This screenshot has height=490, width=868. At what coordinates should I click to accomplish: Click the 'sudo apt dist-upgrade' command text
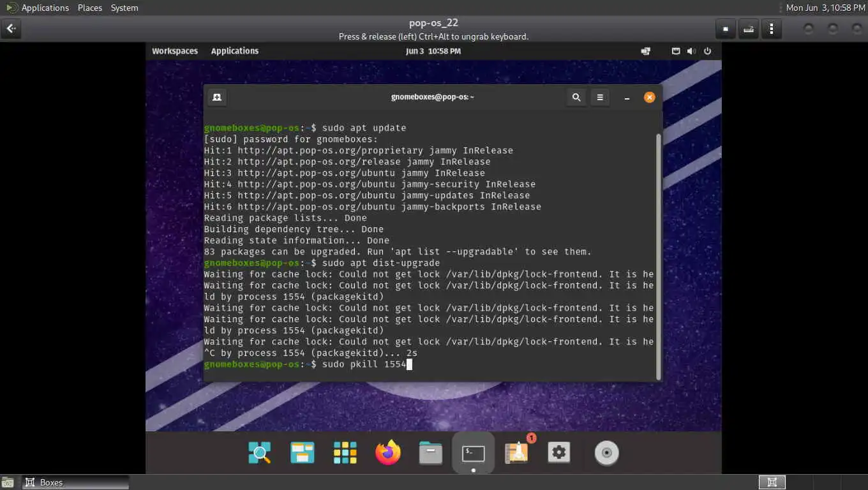point(381,263)
